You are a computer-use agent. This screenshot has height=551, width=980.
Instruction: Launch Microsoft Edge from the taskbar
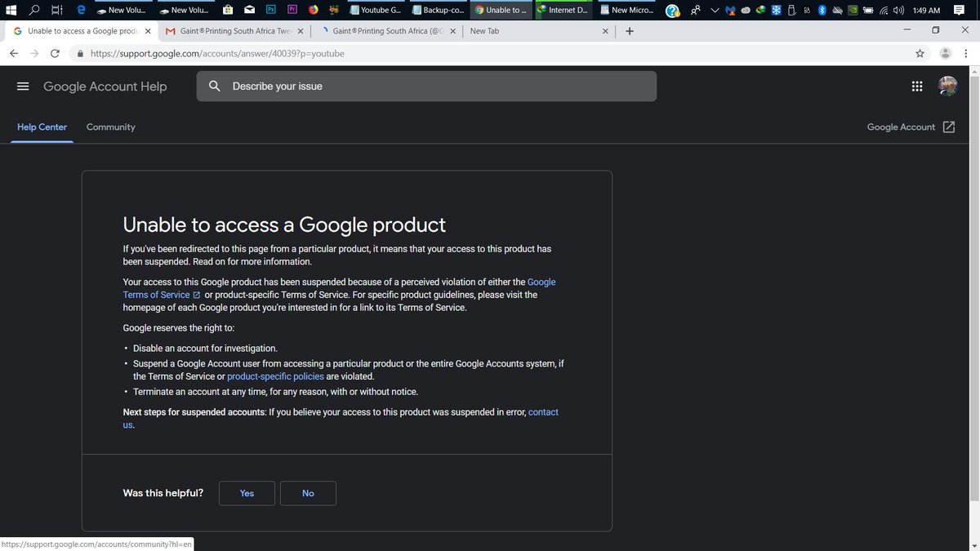tap(81, 10)
